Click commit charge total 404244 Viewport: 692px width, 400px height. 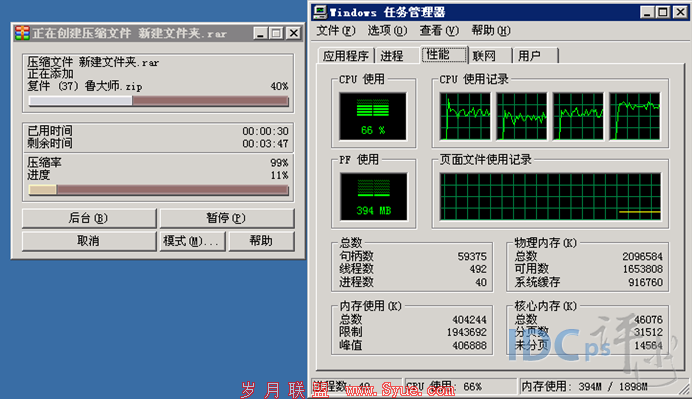tap(470, 320)
